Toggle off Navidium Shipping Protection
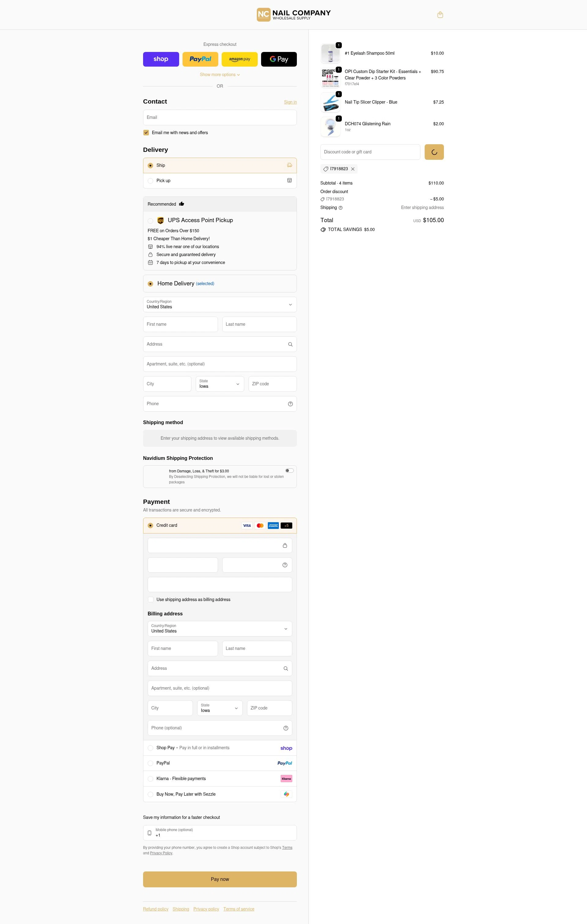587x924 pixels. pyautogui.click(x=289, y=471)
